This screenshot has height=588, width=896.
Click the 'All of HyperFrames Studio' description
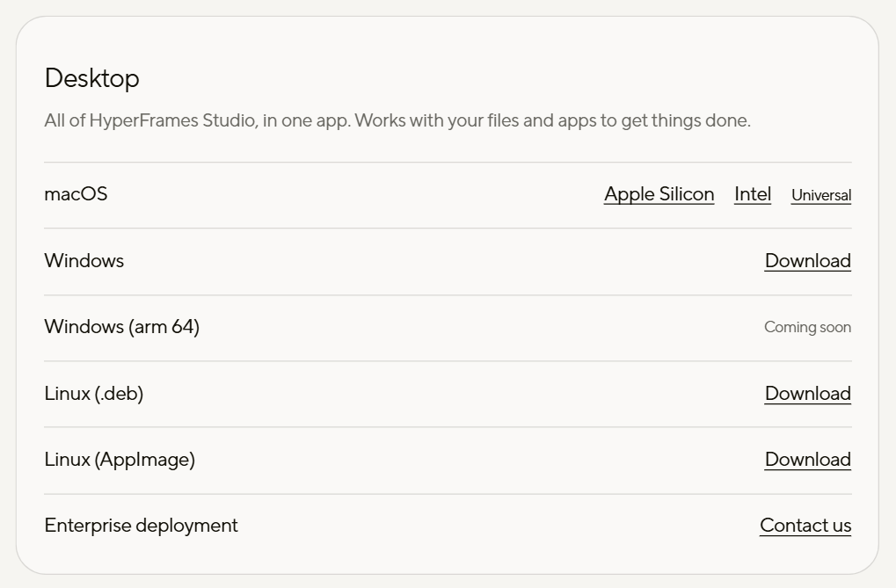(397, 120)
